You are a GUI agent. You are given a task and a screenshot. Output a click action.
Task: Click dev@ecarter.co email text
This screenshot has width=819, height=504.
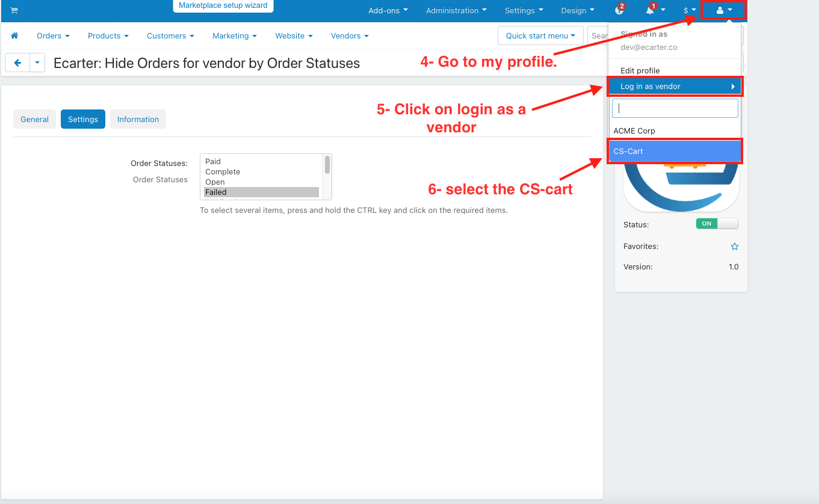pos(649,47)
